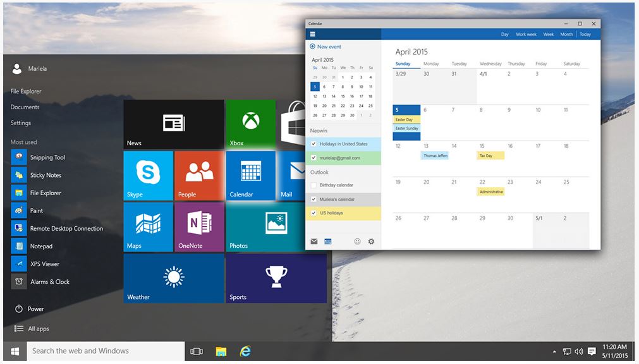639x364 pixels.
Task: Open the Sports tile
Action: (276, 279)
